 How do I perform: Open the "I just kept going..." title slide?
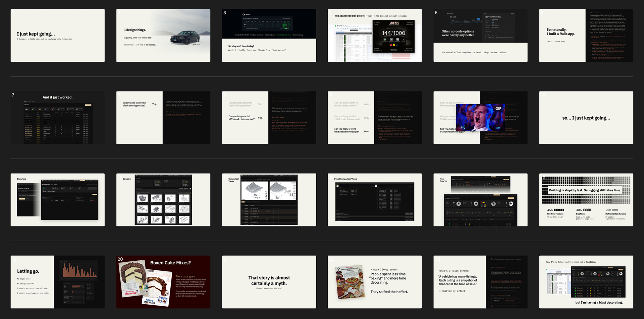[x=57, y=36]
